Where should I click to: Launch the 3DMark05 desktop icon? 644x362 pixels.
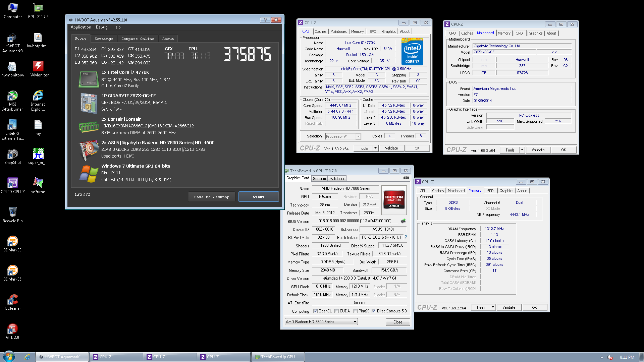(13, 274)
